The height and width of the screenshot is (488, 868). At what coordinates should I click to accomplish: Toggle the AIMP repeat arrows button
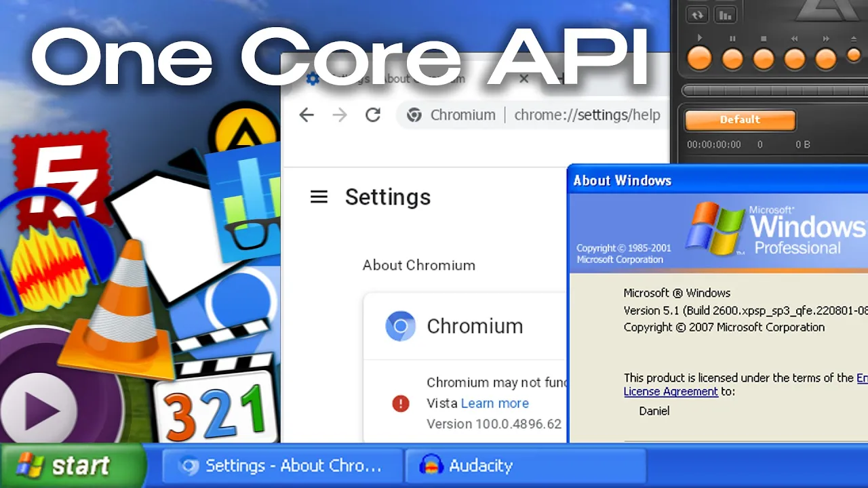[x=697, y=14]
